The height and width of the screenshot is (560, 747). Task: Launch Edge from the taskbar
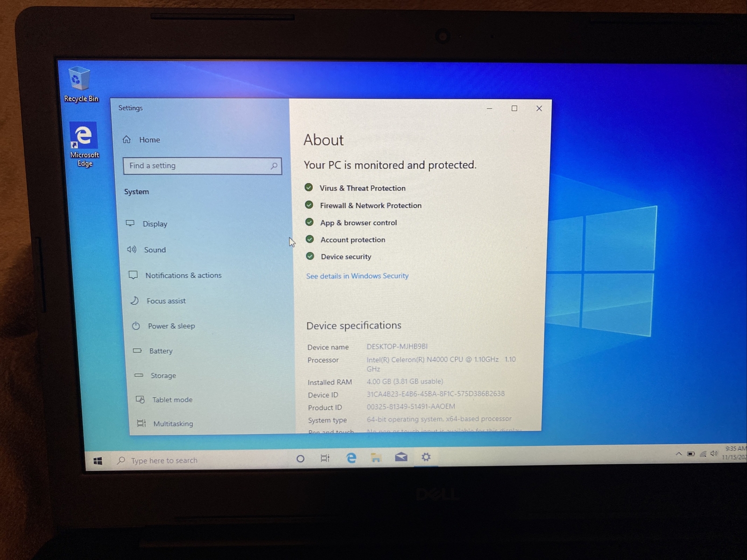(351, 458)
